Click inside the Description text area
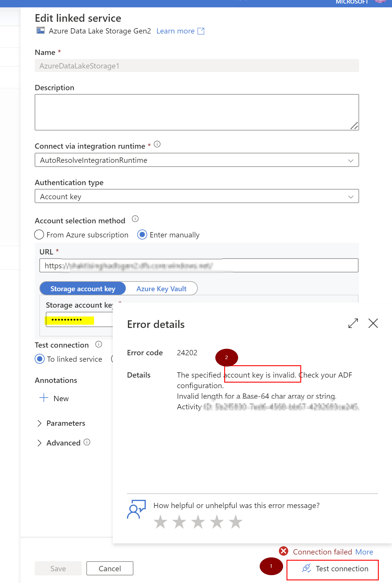 tap(197, 112)
